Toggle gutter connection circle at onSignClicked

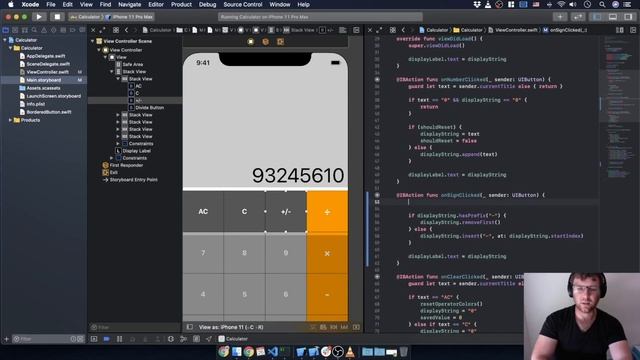pos(377,195)
